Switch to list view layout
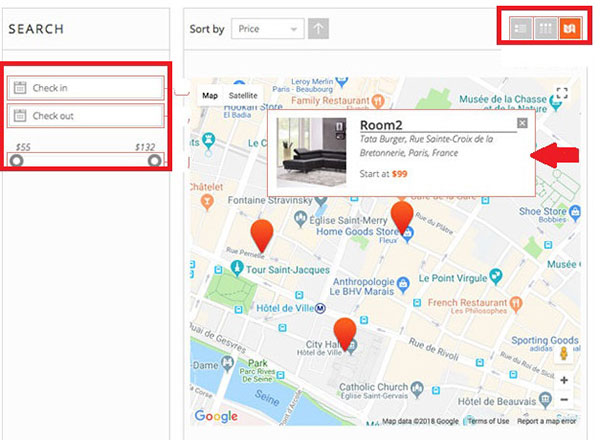The height and width of the screenshot is (440, 600). click(520, 28)
